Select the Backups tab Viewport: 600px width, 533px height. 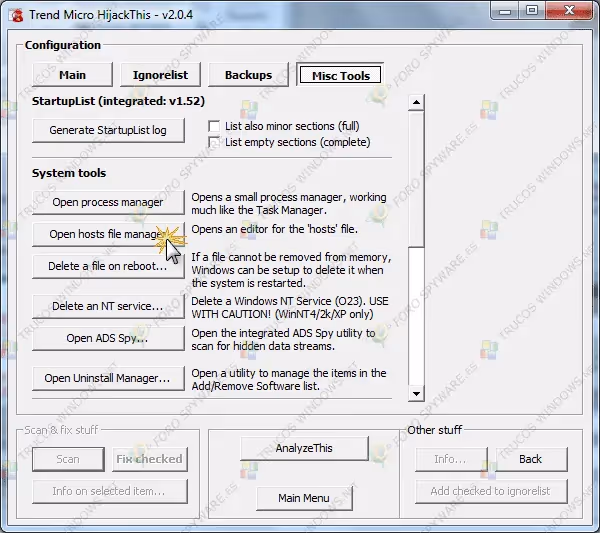(248, 75)
